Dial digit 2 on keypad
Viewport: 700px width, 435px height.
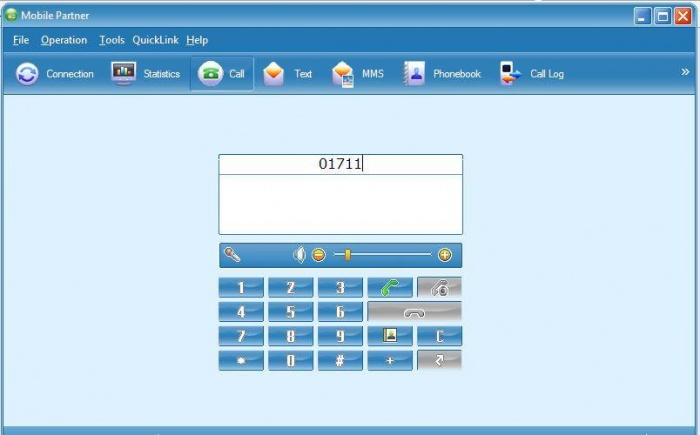coord(291,287)
